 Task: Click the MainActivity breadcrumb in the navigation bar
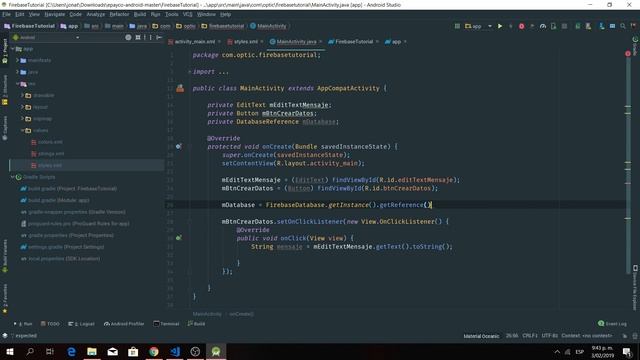[268, 26]
